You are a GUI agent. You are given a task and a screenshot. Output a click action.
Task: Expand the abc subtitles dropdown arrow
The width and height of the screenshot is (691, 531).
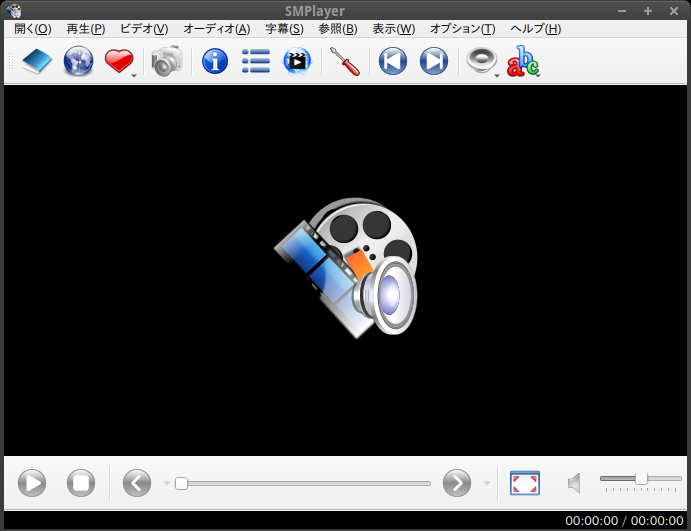coord(538,76)
